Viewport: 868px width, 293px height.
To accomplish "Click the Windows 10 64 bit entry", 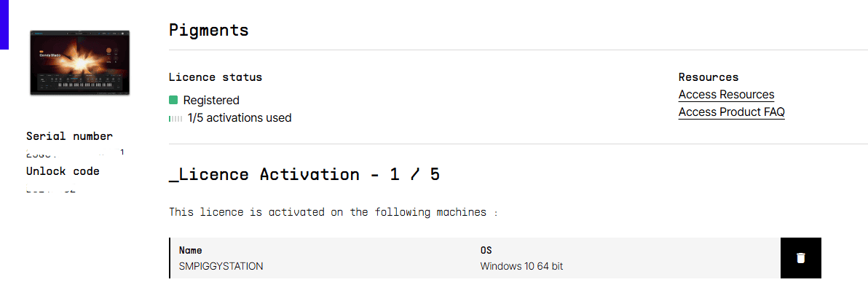I will coord(521,267).
